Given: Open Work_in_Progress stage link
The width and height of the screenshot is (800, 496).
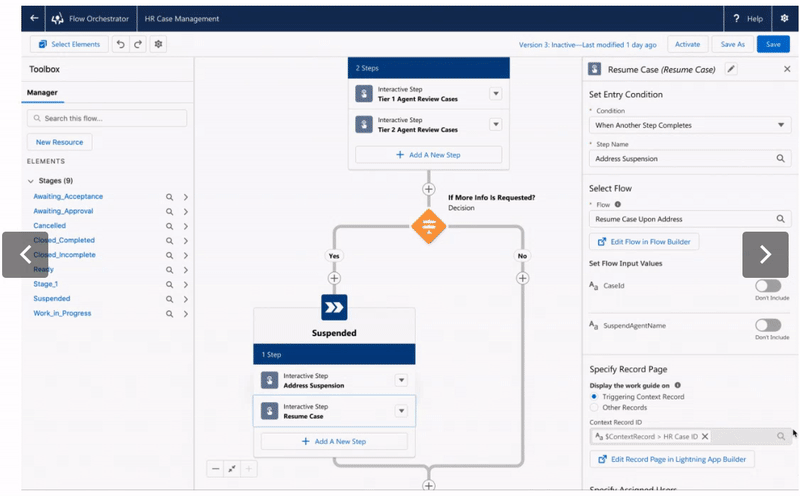Looking at the screenshot, I should point(62,313).
